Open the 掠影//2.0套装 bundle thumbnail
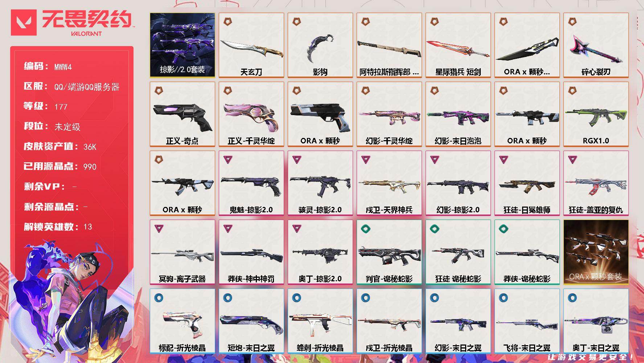Screen dimensions: 644x363 coord(182,45)
